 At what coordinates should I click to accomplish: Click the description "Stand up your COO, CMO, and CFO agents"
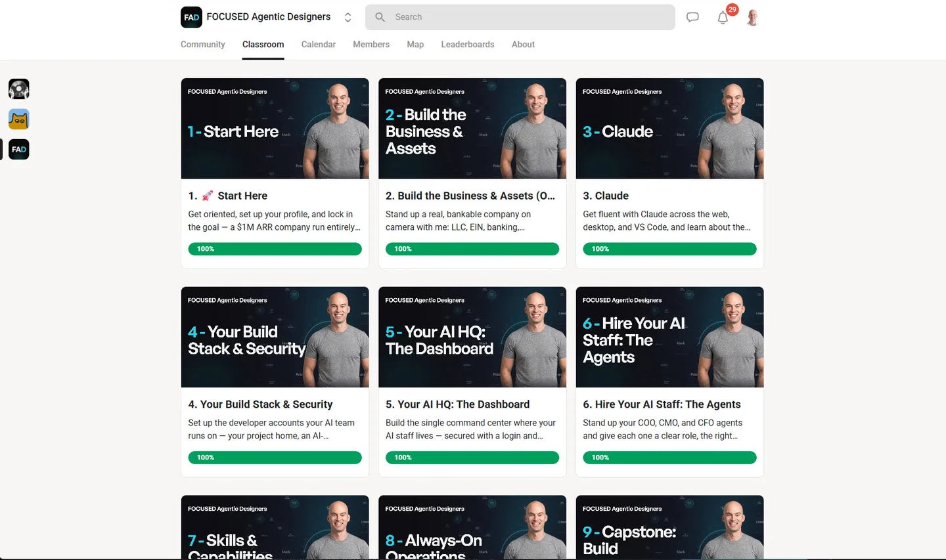pyautogui.click(x=663, y=429)
